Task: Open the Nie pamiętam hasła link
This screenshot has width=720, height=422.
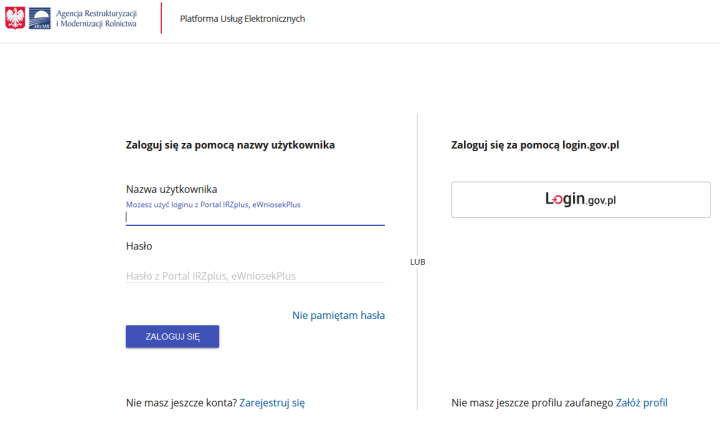Action: tap(338, 315)
